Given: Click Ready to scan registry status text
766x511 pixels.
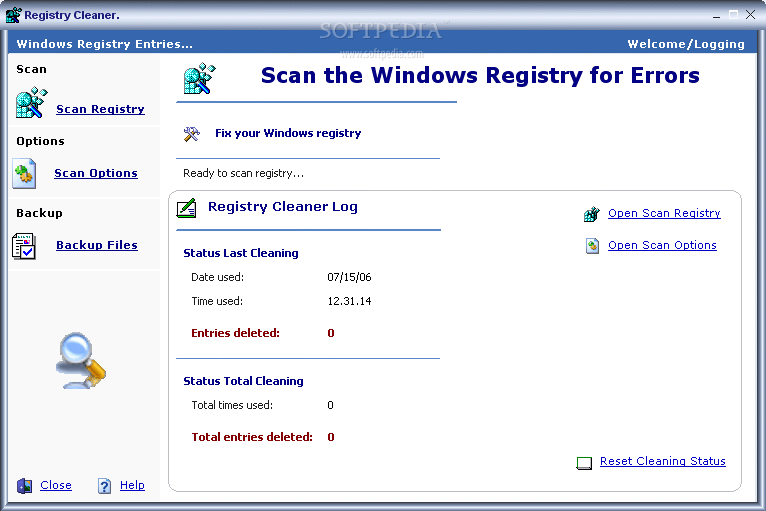Looking at the screenshot, I should (x=243, y=173).
